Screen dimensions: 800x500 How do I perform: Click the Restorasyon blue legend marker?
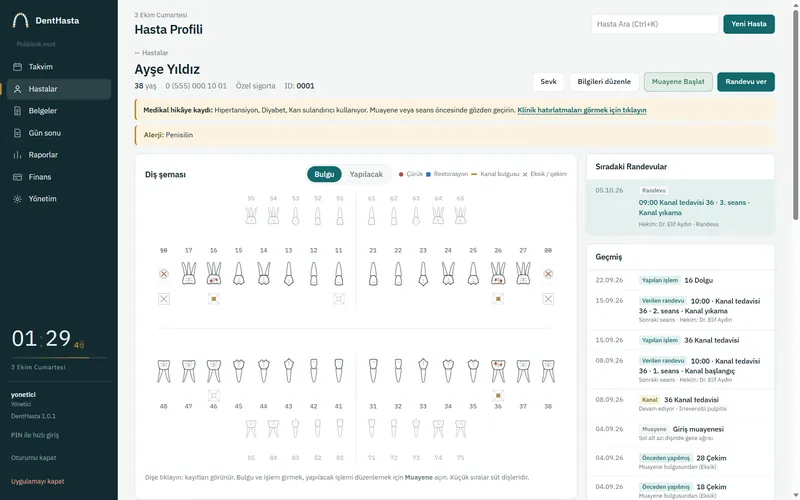click(428, 174)
